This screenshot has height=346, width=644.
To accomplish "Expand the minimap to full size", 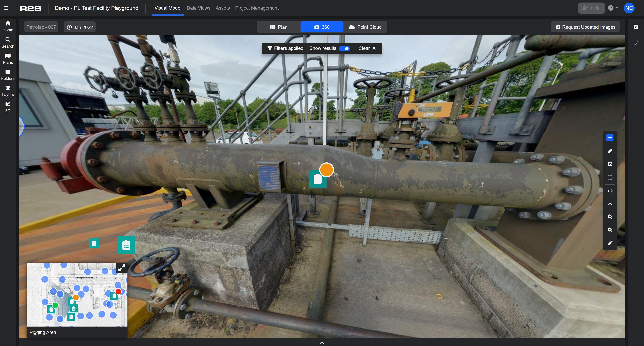I will pos(122,268).
